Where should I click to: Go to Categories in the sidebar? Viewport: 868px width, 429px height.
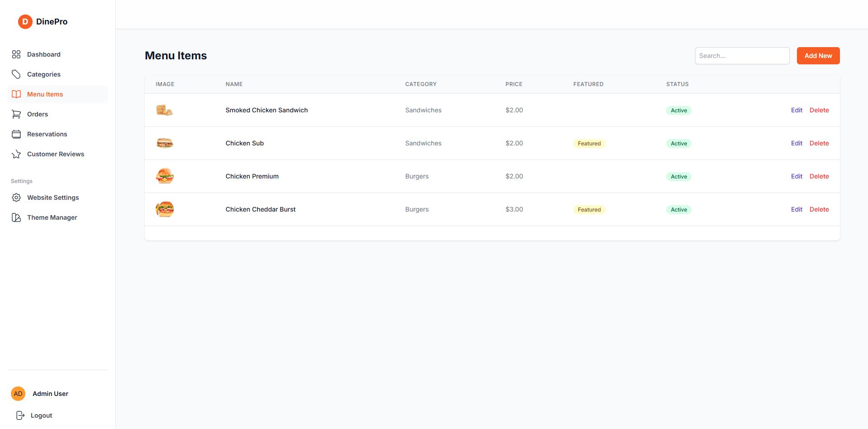click(57, 74)
